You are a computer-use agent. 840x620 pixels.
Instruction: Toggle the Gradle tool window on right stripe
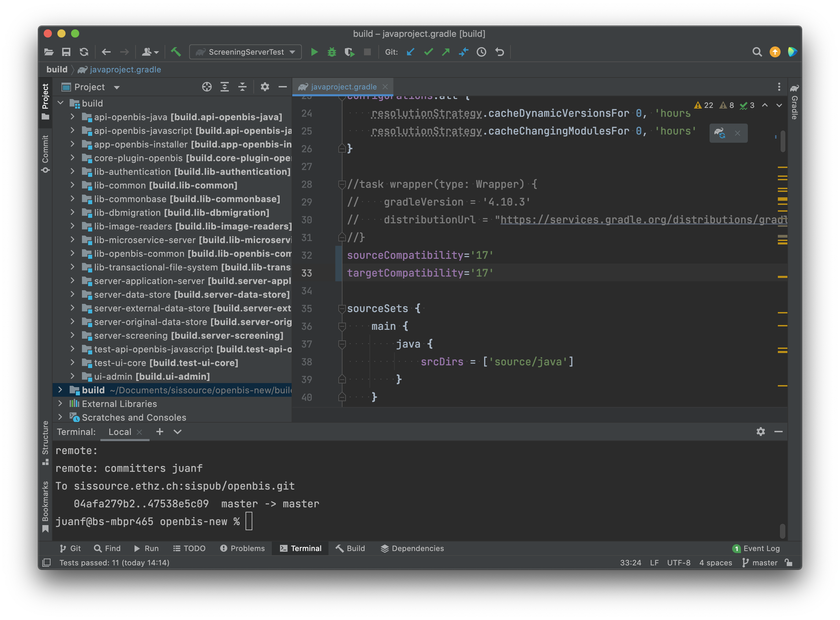point(795,102)
